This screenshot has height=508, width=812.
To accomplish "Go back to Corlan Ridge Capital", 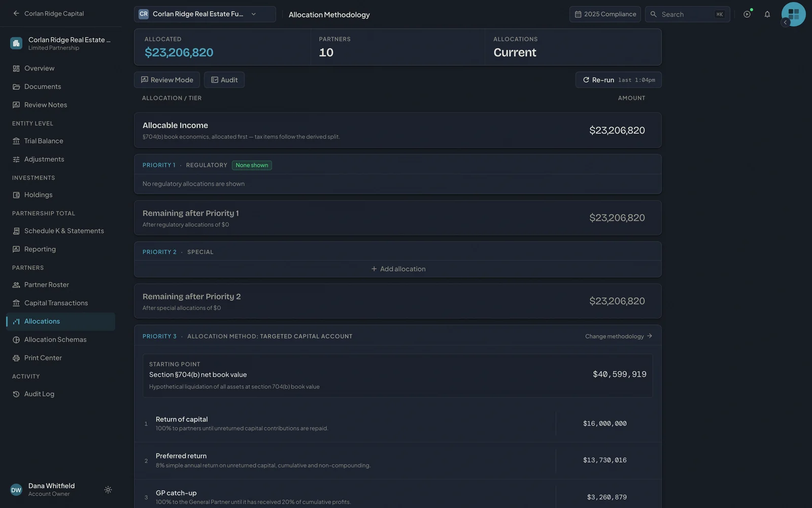I will click(49, 14).
